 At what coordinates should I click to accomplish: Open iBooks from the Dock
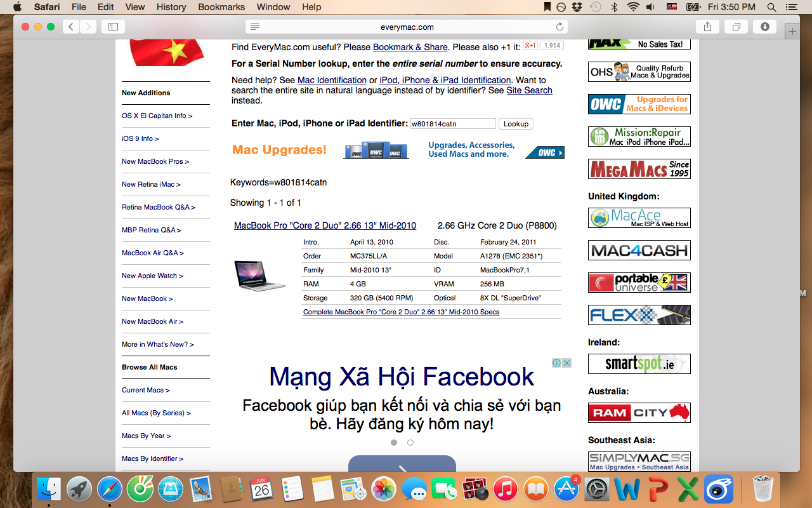(x=536, y=490)
